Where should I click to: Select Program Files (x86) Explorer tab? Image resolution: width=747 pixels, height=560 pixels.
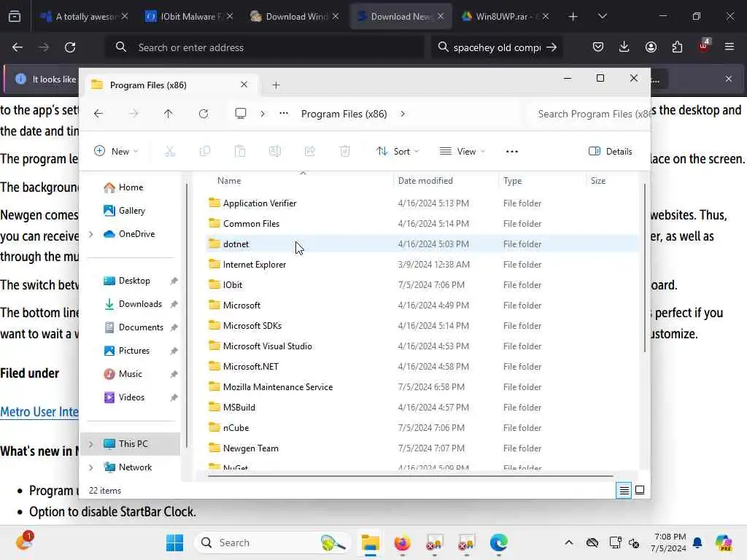(x=170, y=85)
